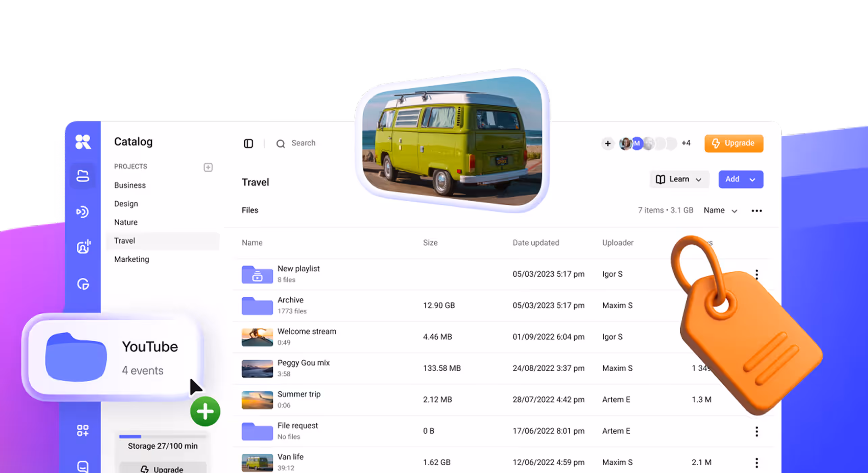Click the add new project plus icon
The image size is (868, 473).
click(x=208, y=167)
